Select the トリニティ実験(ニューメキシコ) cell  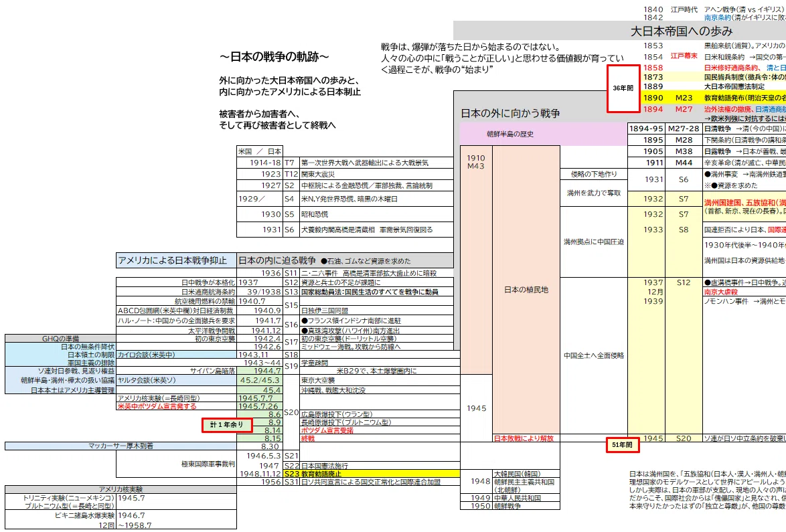60,498
